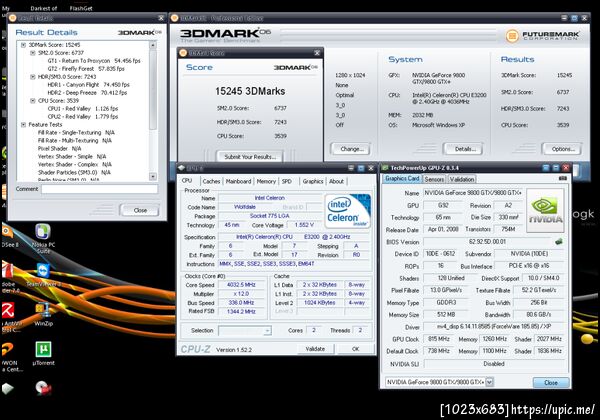This screenshot has width=600, height=420.
Task: Open the WinZip desktop icon
Action: [43, 314]
